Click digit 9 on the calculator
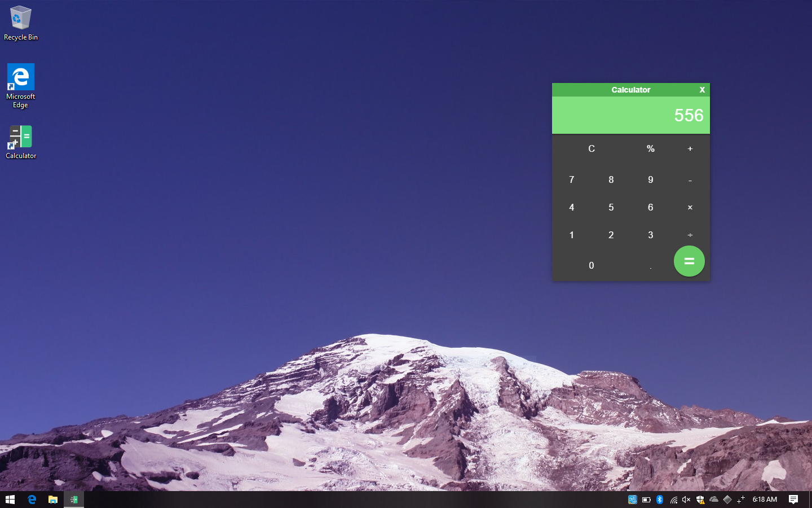Viewport: 812px width, 508px height. pyautogui.click(x=651, y=180)
